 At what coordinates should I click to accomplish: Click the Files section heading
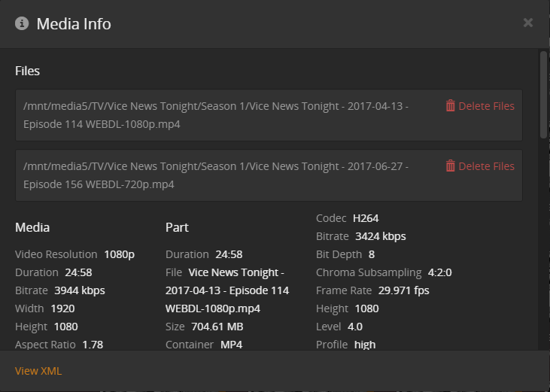[x=27, y=71]
